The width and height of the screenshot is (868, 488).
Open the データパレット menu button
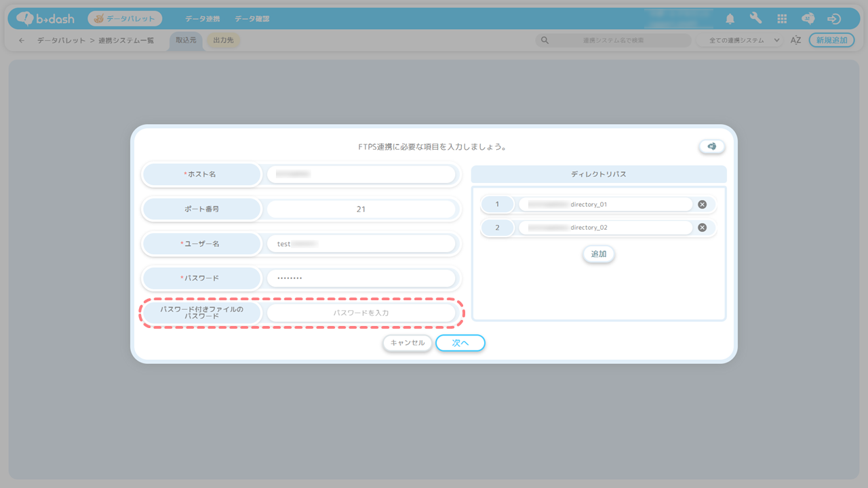click(x=125, y=19)
